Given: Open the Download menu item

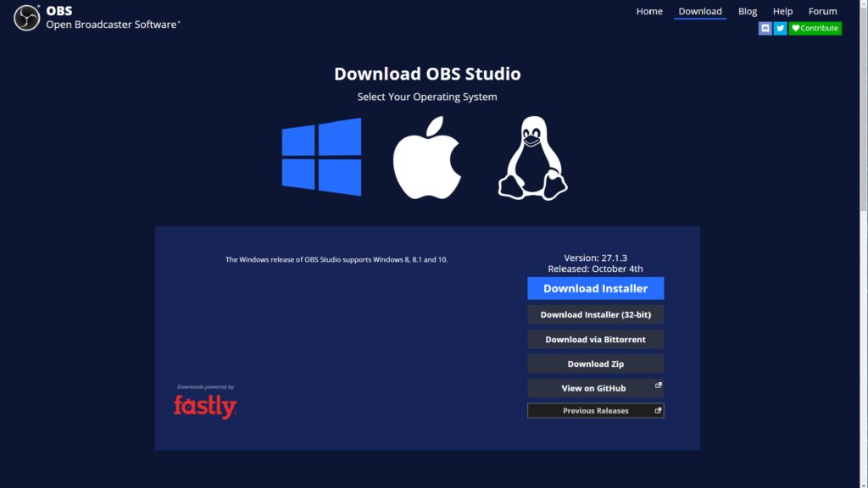Looking at the screenshot, I should pos(699,11).
